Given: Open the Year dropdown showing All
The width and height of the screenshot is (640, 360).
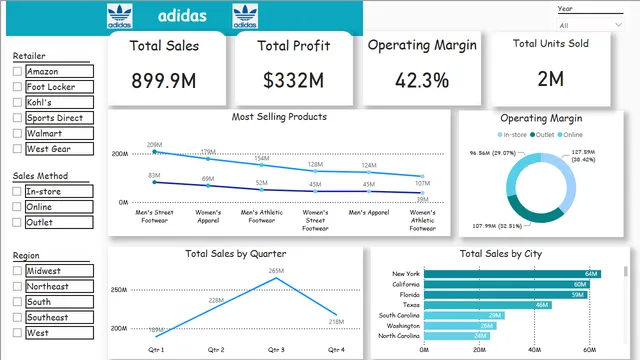Looking at the screenshot, I should (x=590, y=25).
